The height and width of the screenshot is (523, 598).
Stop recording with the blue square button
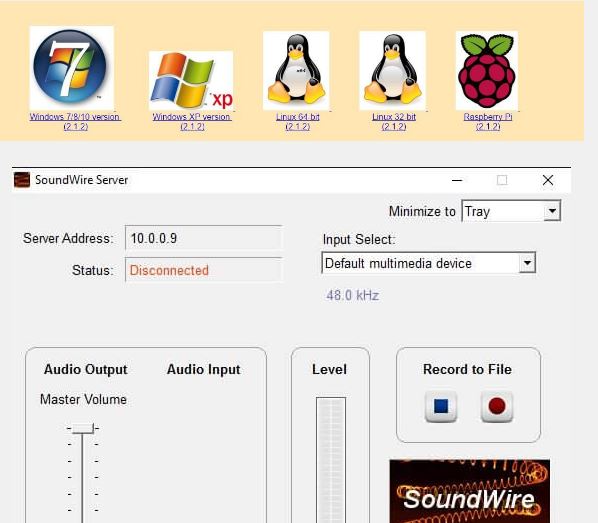(x=441, y=406)
